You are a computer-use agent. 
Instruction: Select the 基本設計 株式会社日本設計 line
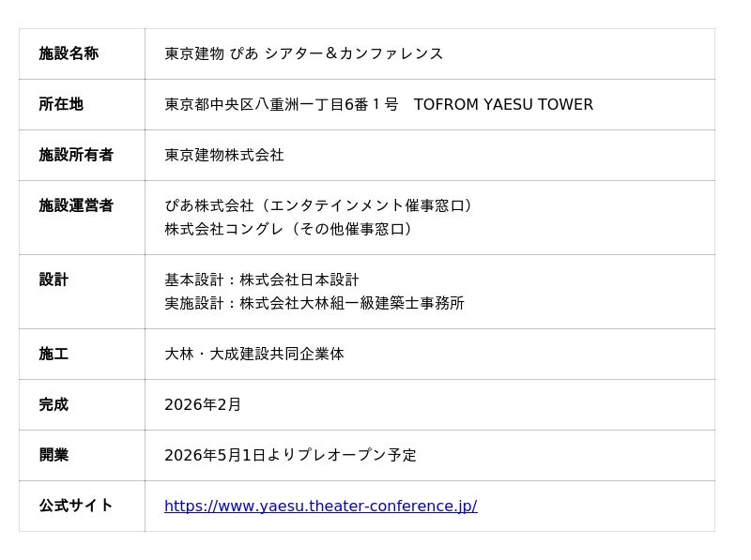(x=261, y=280)
